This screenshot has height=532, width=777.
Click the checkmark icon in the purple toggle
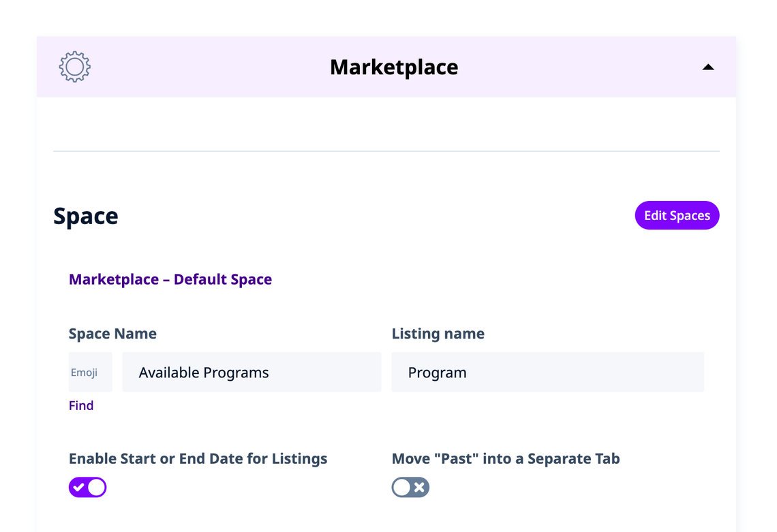79,487
